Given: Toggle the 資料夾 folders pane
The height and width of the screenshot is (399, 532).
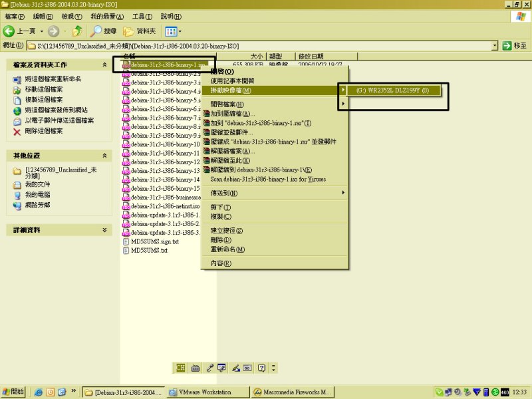Looking at the screenshot, I should [x=140, y=31].
